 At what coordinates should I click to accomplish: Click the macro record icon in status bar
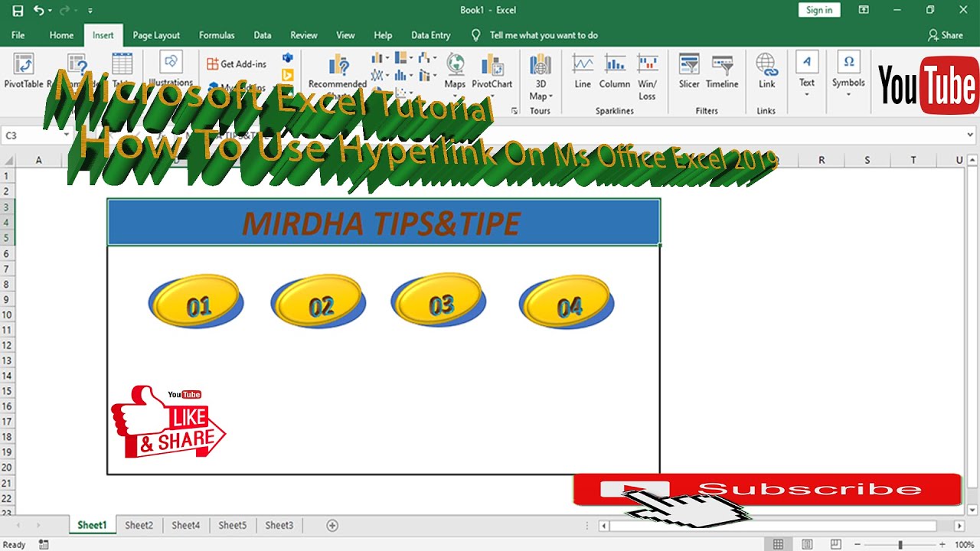click(x=44, y=544)
